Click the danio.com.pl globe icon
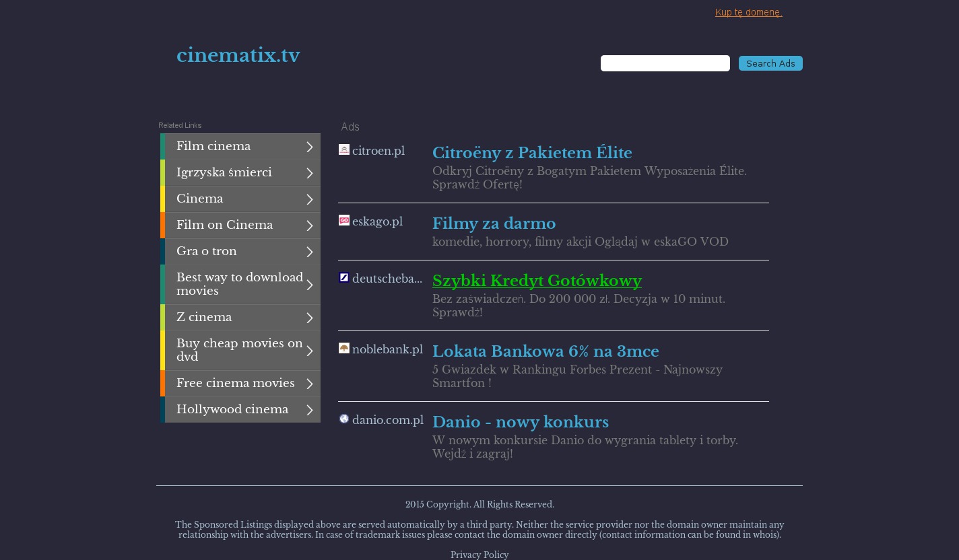Screen dimensions: 959x560 [343, 419]
